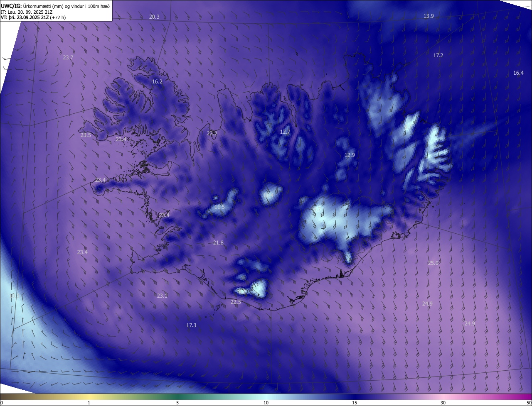Click the 22.5 value label on the map
This screenshot has height=406, width=532.
pyautogui.click(x=236, y=302)
